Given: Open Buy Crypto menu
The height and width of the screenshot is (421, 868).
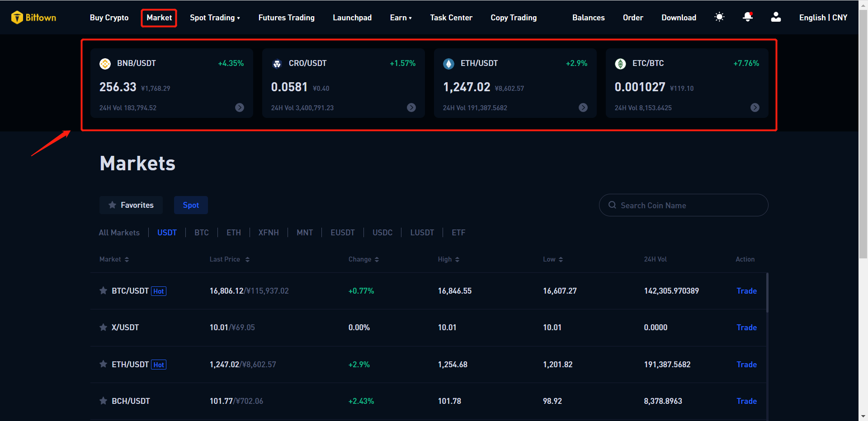Looking at the screenshot, I should 109,18.
